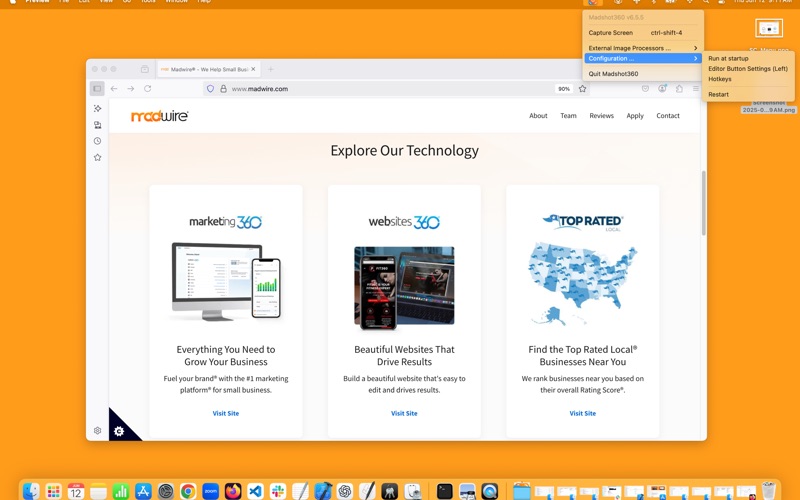
Task: Open the Firefox hamburger application menu
Action: pos(696,88)
